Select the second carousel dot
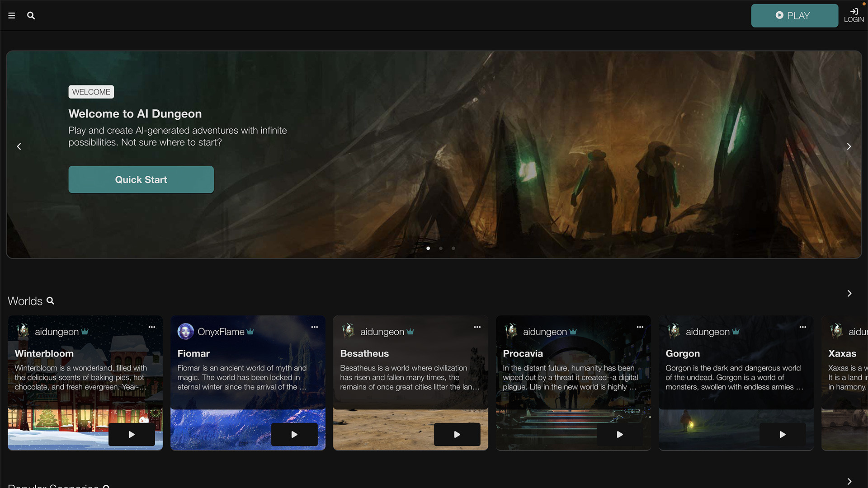 (441, 248)
